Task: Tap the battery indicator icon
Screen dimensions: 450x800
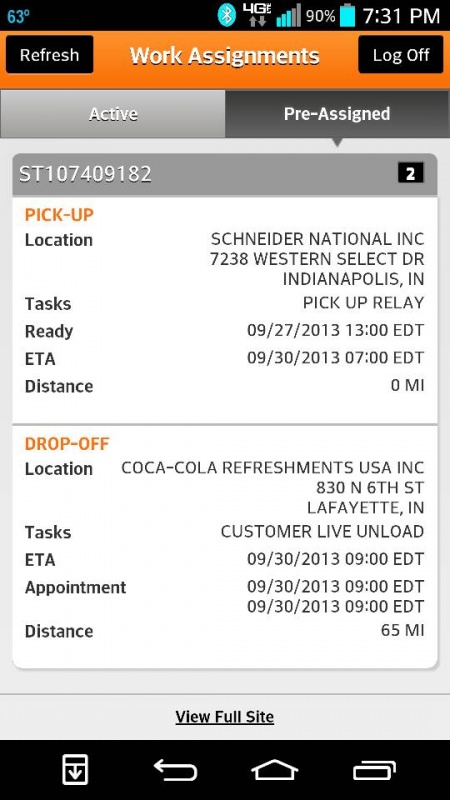Action: [x=347, y=15]
